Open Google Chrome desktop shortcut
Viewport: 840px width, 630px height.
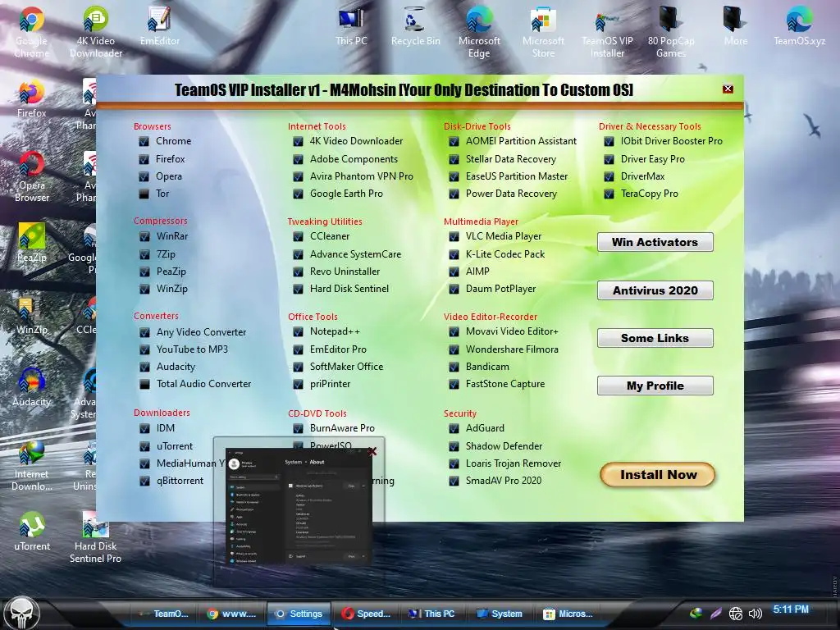31,32
